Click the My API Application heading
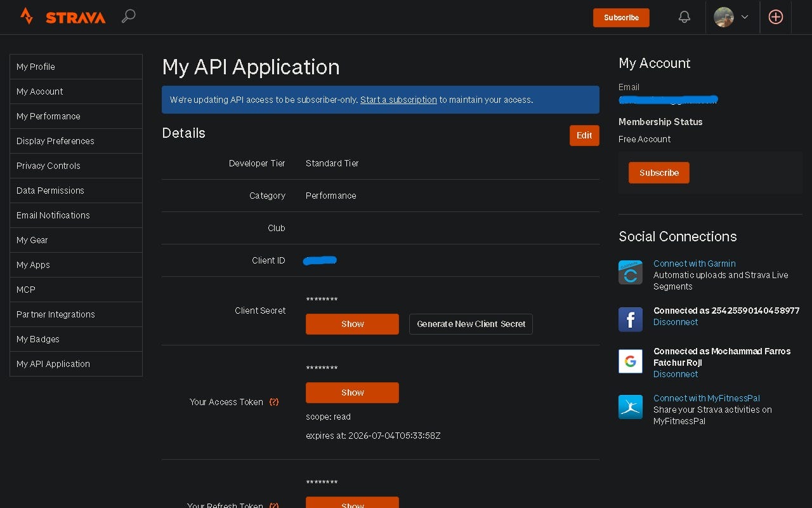812x508 pixels. [x=251, y=67]
